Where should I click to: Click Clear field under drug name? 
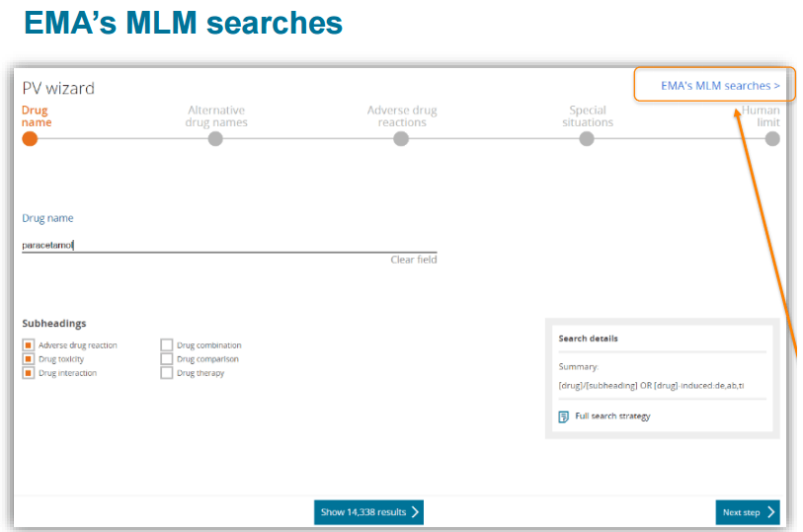click(x=413, y=260)
